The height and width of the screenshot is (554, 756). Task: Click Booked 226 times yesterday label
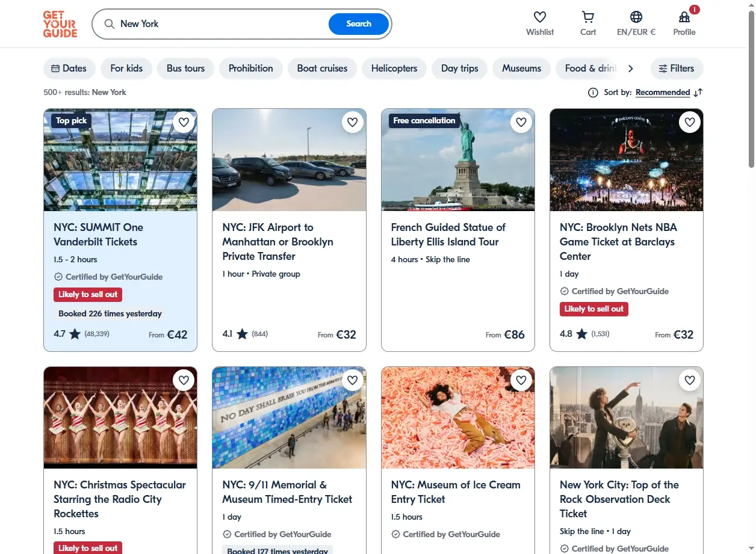(110, 314)
